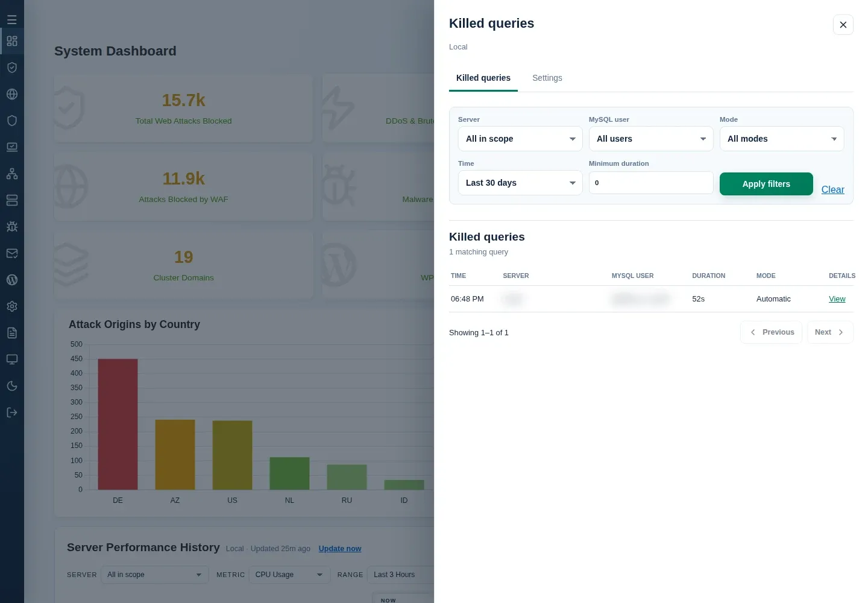This screenshot has width=868, height=603.
Task: Click the monitor-with-checkmark sidebar icon
Action: [12, 147]
